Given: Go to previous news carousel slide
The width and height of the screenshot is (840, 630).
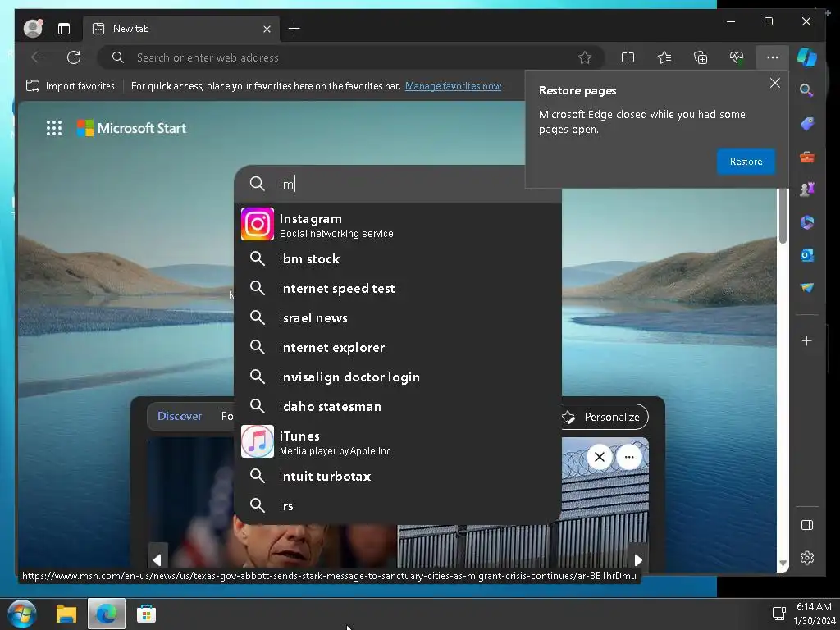Looking at the screenshot, I should click(157, 559).
